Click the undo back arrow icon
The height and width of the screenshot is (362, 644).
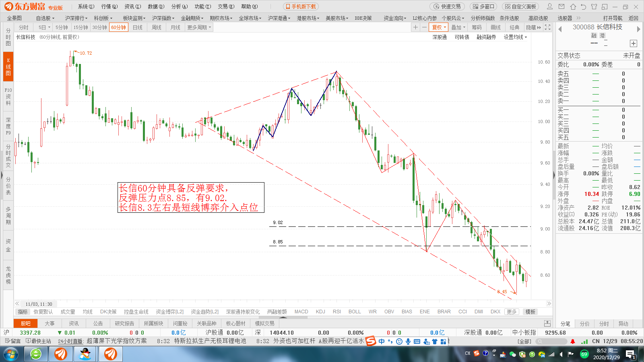click(584, 6)
